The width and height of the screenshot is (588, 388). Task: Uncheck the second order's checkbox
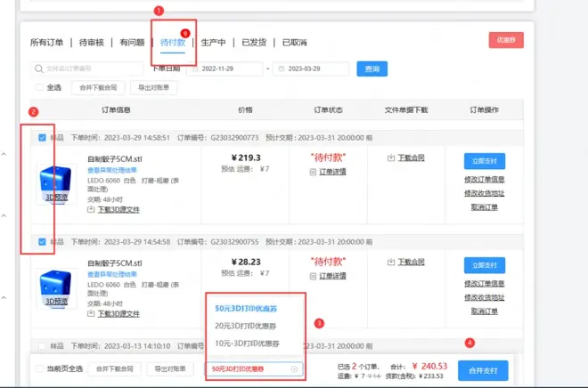click(43, 241)
